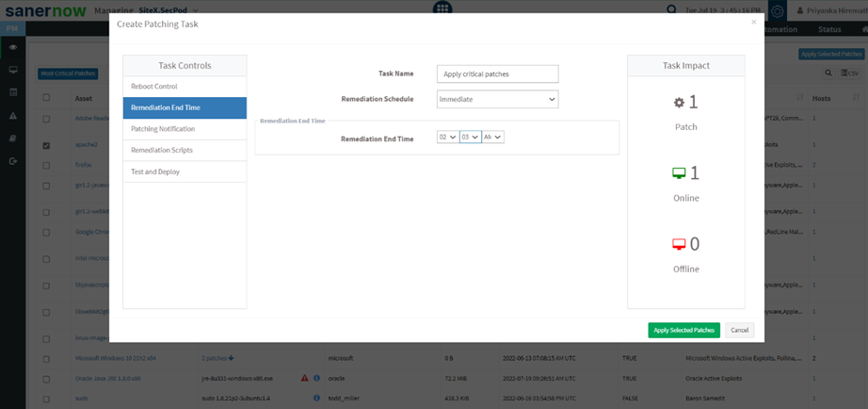Click the sanernow logo

pos(45,10)
